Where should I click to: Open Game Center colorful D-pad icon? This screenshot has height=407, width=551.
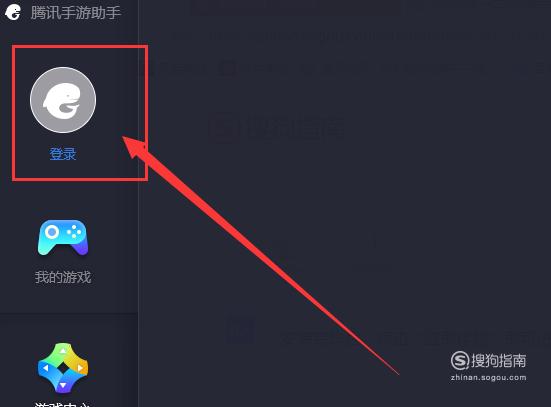[63, 368]
